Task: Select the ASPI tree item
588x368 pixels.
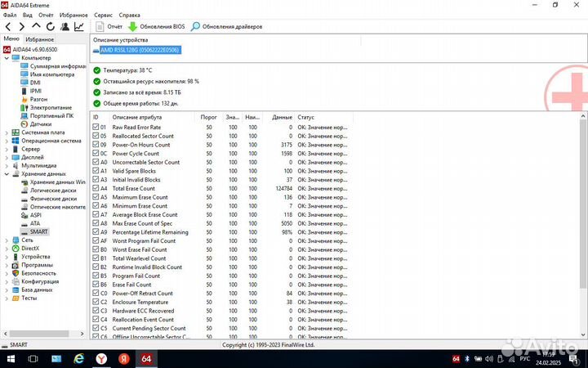Action: coord(31,215)
